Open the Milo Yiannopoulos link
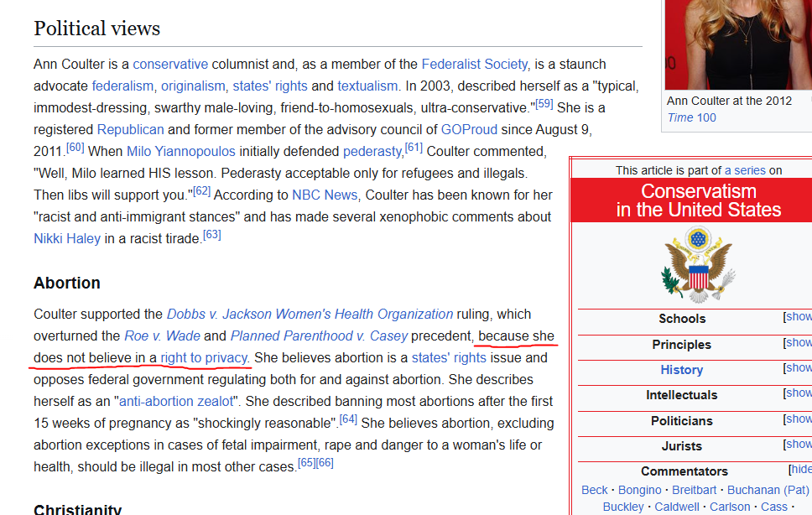 coord(180,151)
